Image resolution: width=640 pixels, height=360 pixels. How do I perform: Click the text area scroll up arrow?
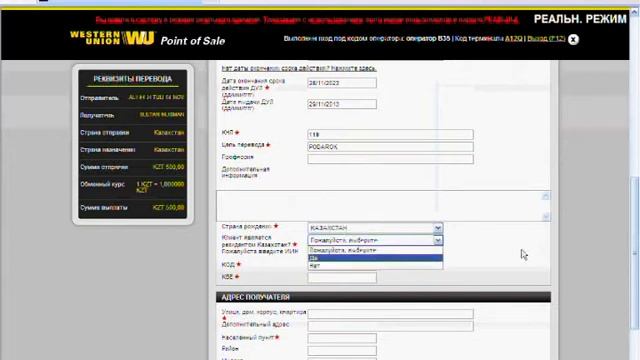click(x=546, y=196)
